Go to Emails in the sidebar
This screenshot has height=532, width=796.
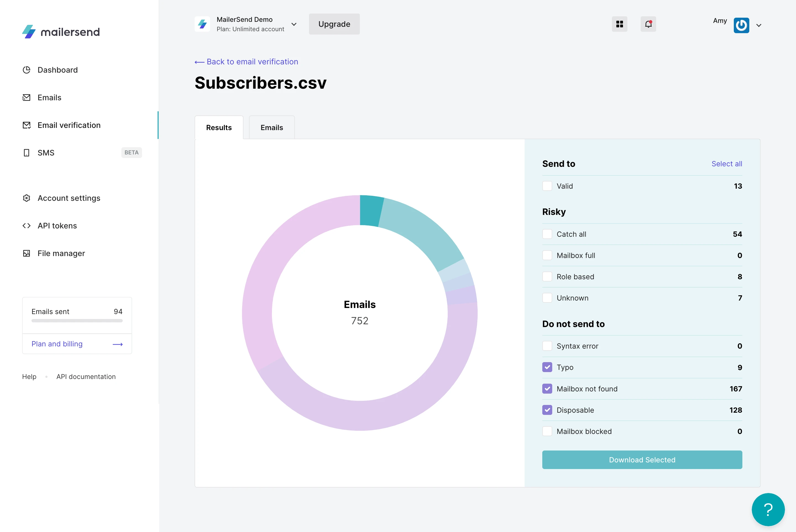click(x=49, y=98)
